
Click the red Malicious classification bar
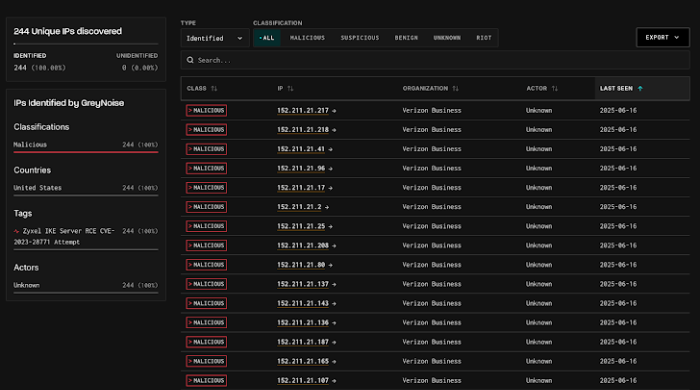[x=86, y=152]
